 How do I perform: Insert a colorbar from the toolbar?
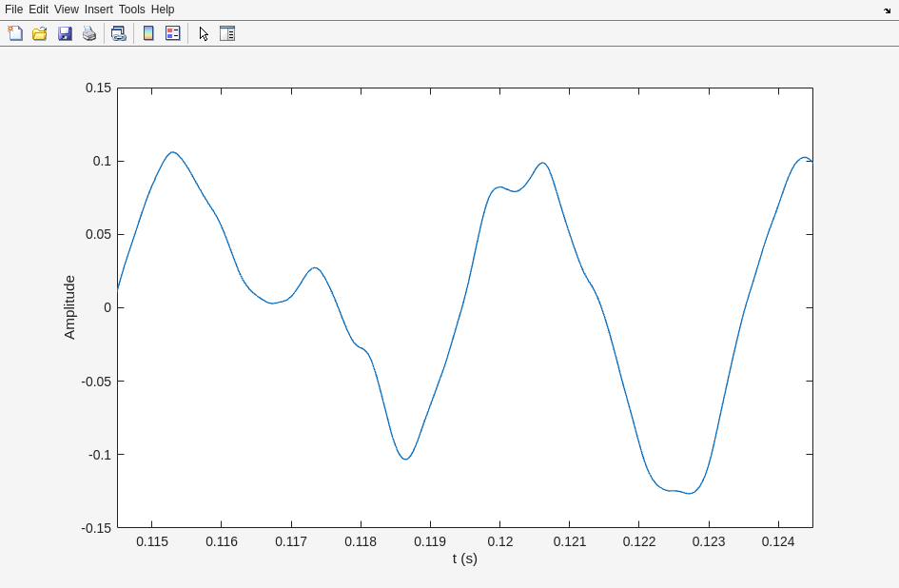pos(148,33)
